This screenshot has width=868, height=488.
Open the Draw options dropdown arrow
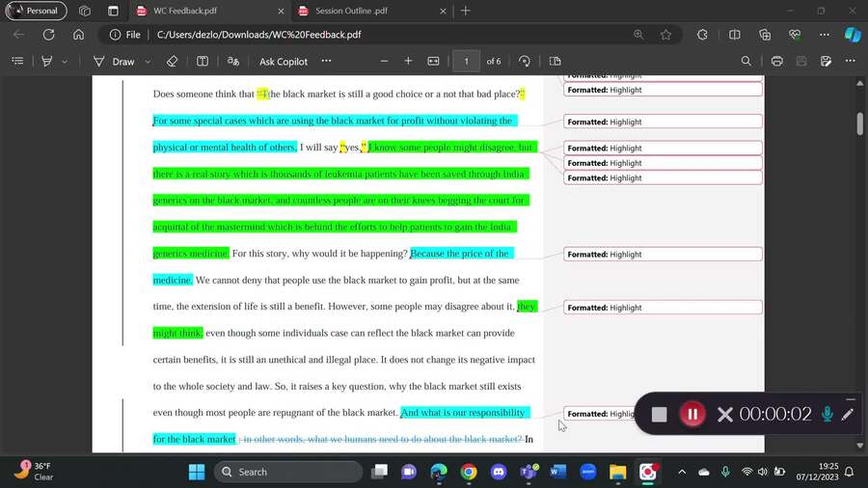pos(148,62)
